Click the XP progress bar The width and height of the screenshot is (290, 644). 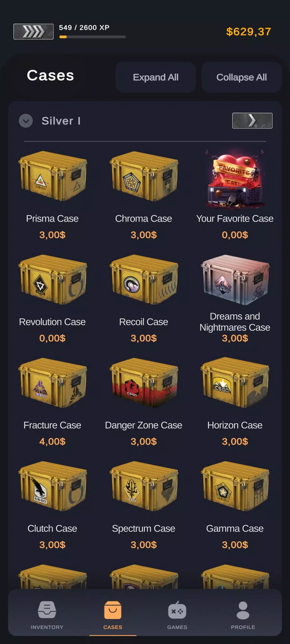[x=92, y=37]
